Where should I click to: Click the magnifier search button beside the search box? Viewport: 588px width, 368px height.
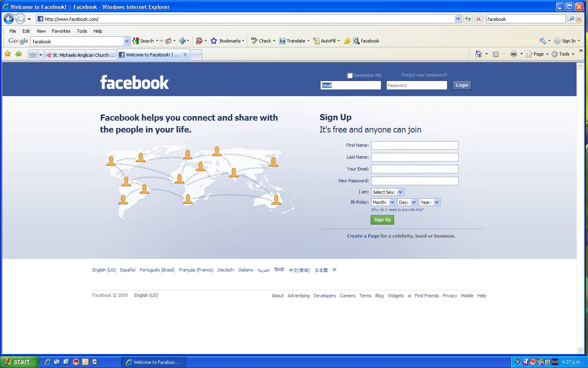[x=572, y=19]
